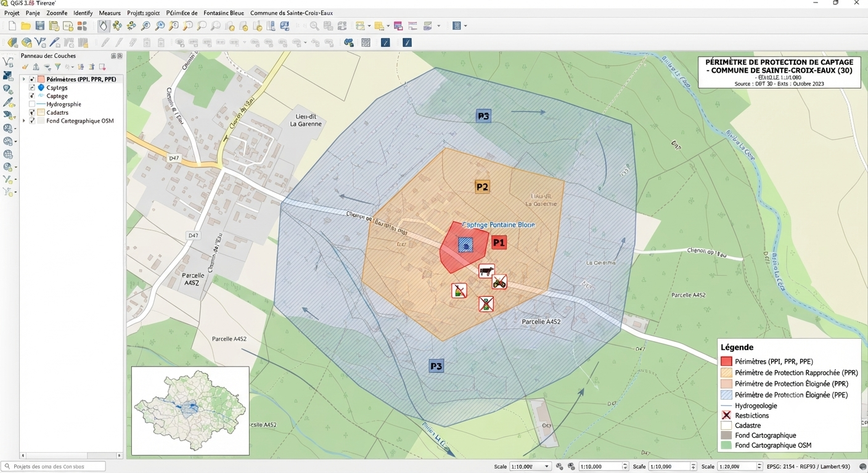Click the feather icon in left vertical toolbar
This screenshot has width=868, height=473.
(x=8, y=102)
